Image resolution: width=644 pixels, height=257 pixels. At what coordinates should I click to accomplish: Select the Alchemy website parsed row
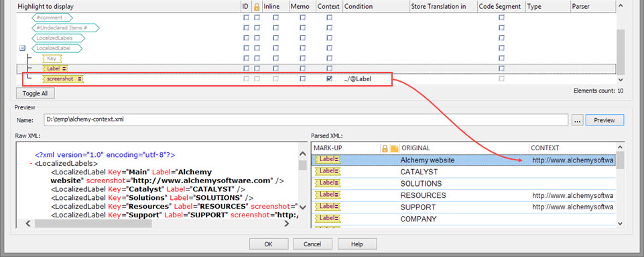click(x=464, y=160)
